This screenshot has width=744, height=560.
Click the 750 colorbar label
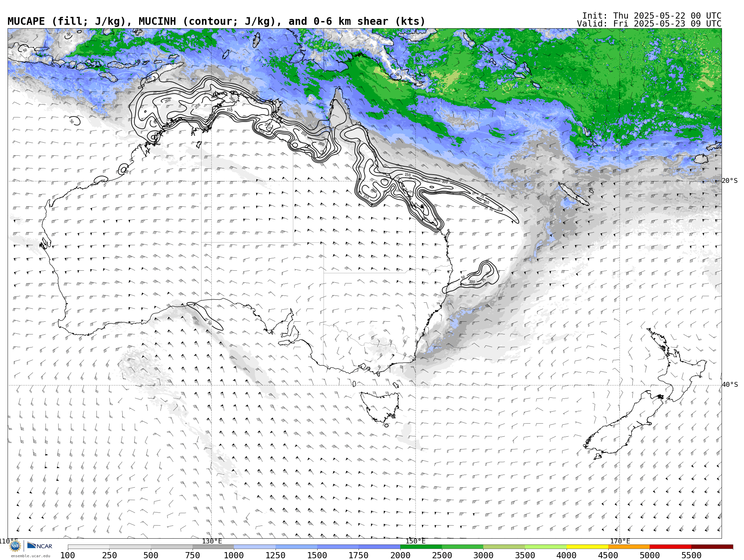tap(193, 555)
